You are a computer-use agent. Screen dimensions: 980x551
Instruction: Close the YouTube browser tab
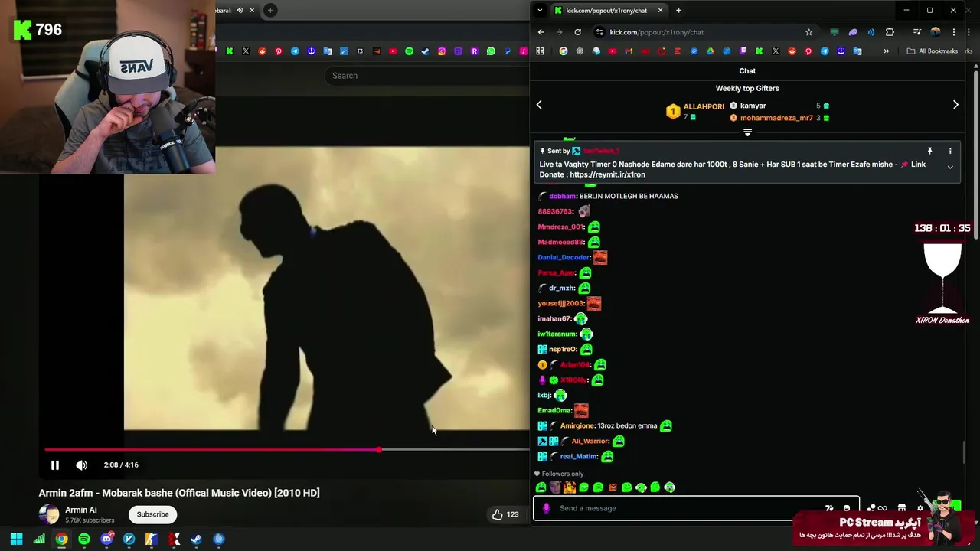pos(252,10)
